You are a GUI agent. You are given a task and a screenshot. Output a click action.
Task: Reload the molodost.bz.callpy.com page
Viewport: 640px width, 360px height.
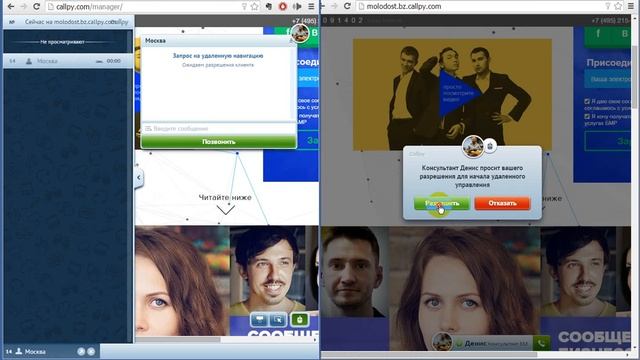pyautogui.click(x=347, y=6)
